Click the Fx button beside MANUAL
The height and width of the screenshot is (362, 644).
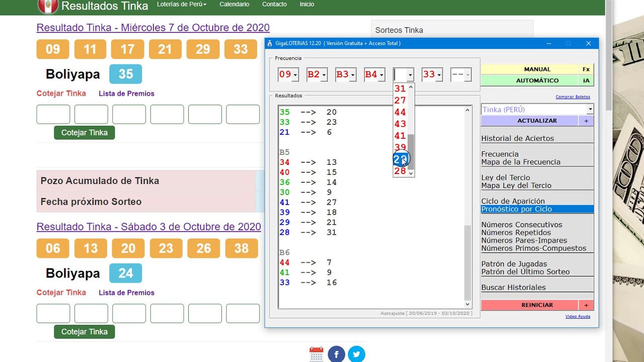pyautogui.click(x=586, y=69)
